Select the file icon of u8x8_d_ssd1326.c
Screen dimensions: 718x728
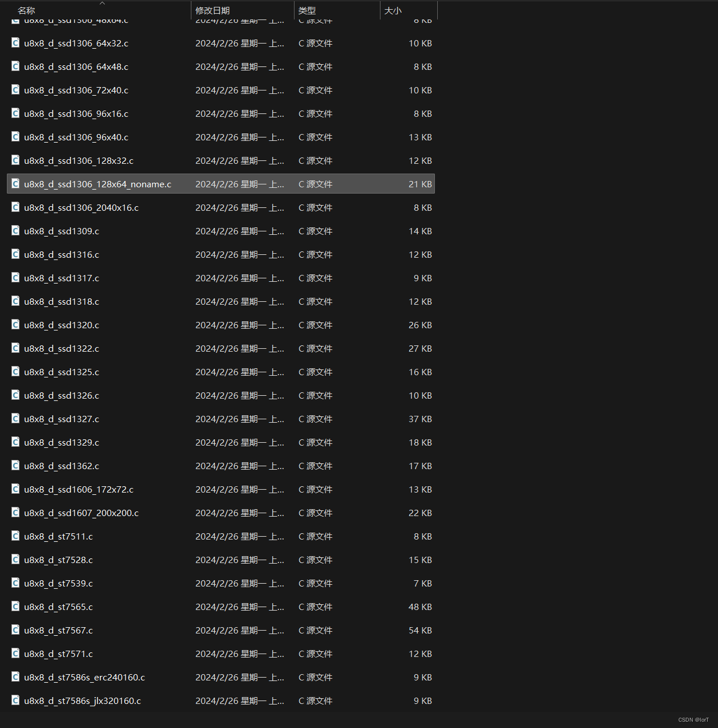tap(15, 395)
